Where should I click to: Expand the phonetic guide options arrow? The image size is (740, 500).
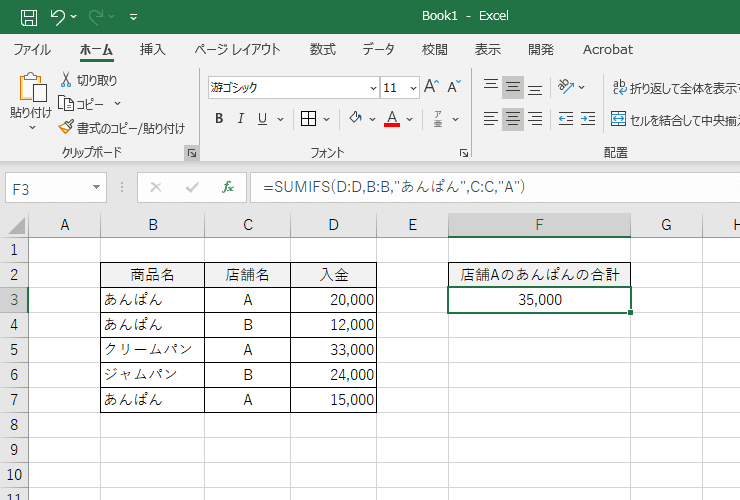455,119
